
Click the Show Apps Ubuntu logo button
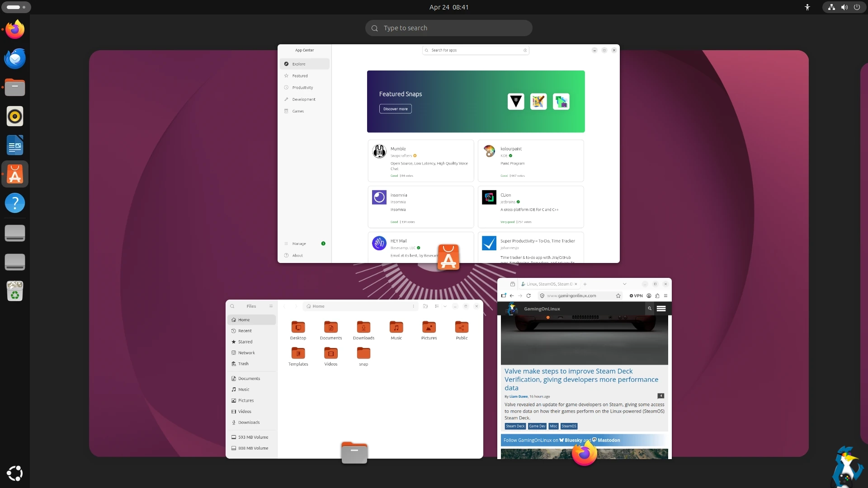tap(15, 473)
